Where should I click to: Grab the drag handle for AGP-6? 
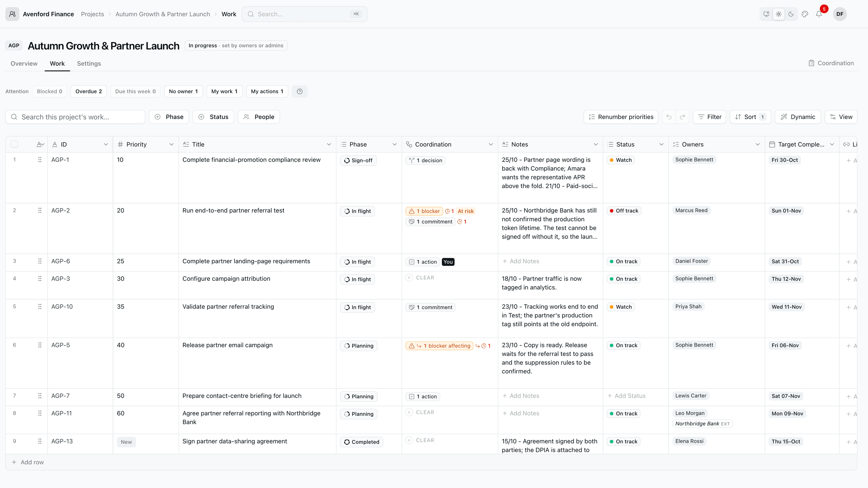(40, 261)
